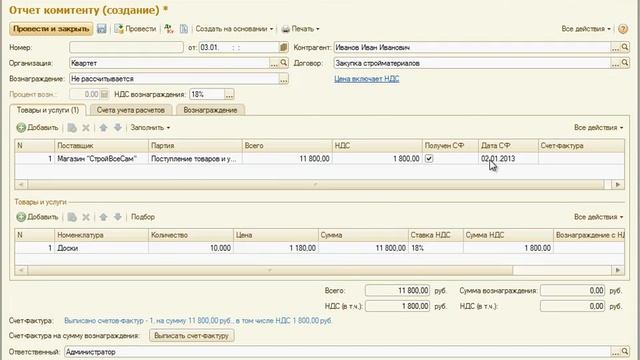Click the save diskette icon in toolbar

pyautogui.click(x=102, y=29)
